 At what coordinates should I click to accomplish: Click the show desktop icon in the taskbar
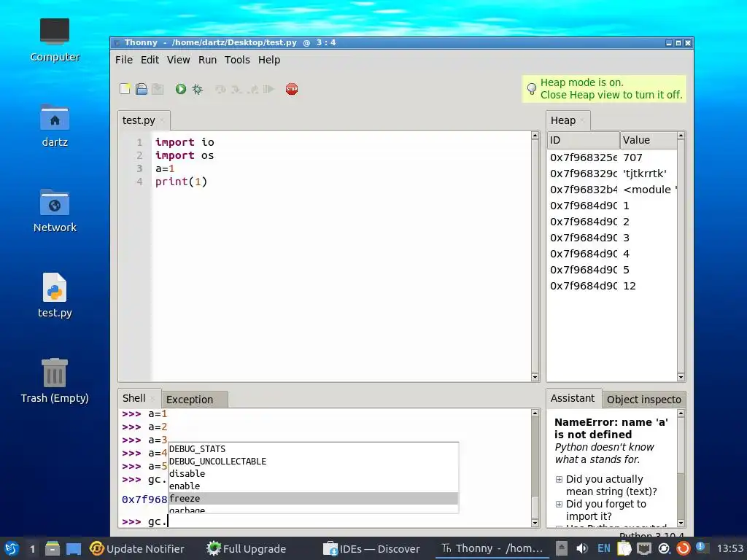[74, 548]
